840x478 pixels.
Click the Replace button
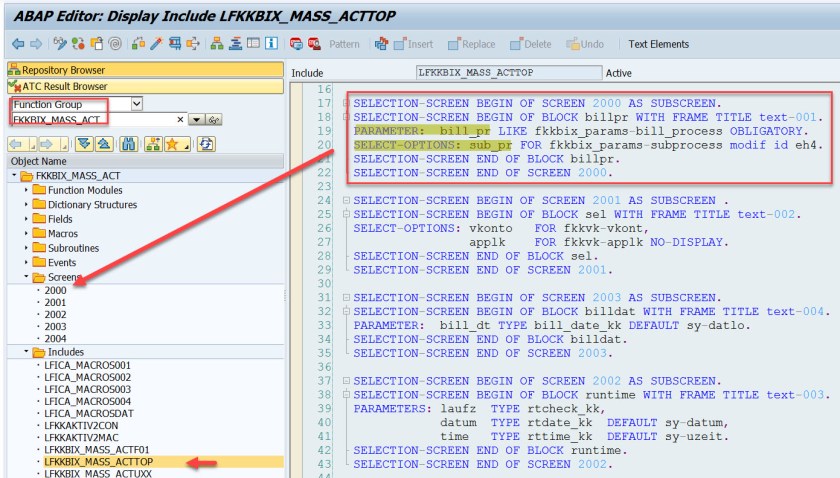(471, 44)
